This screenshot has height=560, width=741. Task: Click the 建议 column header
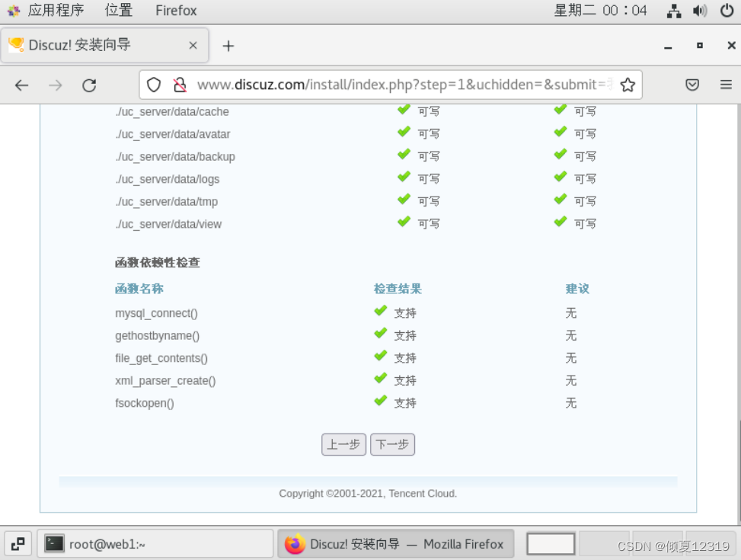tap(577, 289)
